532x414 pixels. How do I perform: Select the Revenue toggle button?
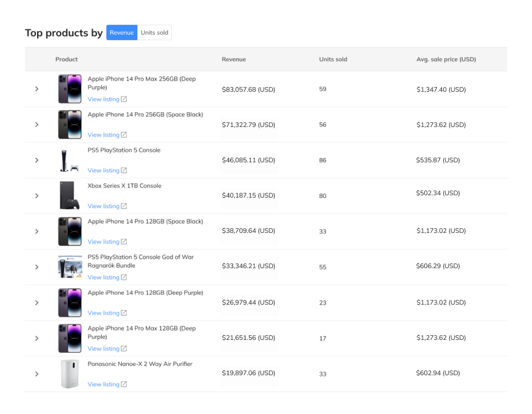pos(122,32)
